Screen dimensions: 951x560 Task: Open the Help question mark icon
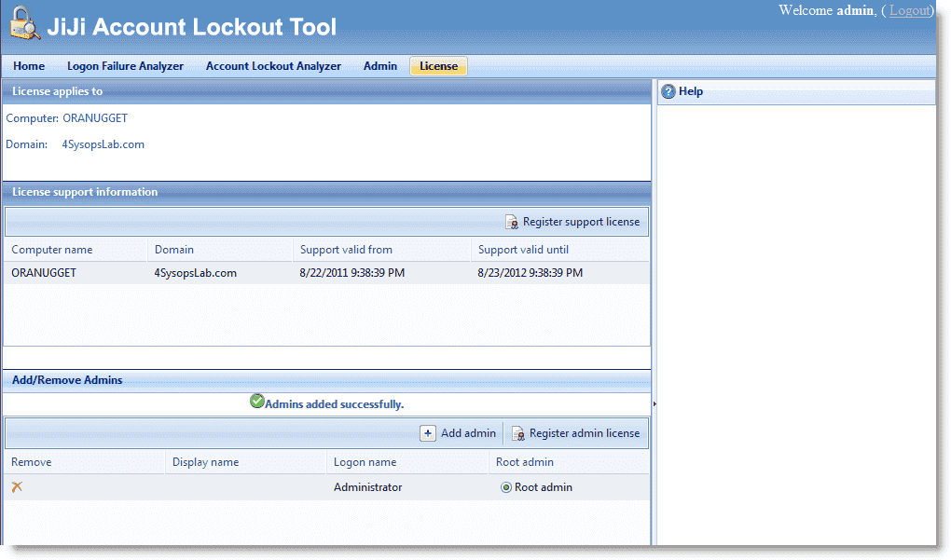click(x=668, y=91)
